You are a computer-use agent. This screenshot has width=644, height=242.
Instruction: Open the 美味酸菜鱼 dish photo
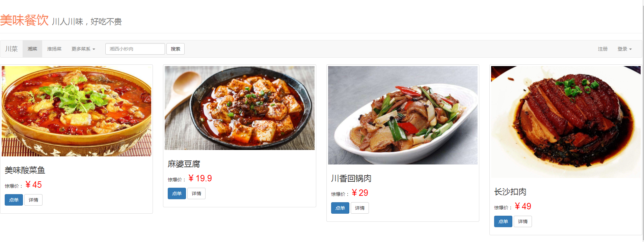click(x=76, y=111)
